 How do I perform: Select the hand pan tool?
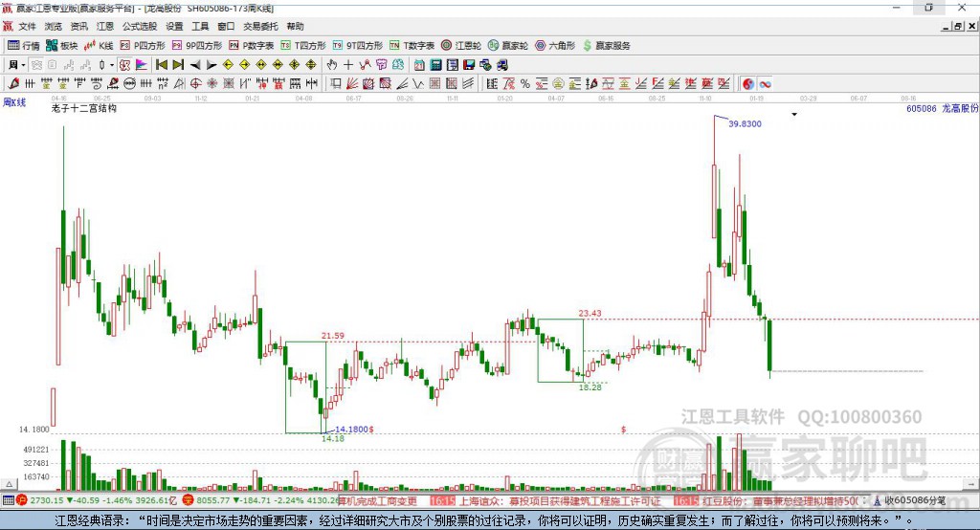pos(332,65)
